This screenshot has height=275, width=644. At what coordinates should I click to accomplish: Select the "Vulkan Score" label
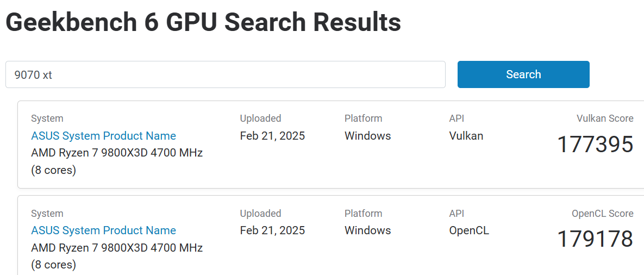click(x=605, y=118)
